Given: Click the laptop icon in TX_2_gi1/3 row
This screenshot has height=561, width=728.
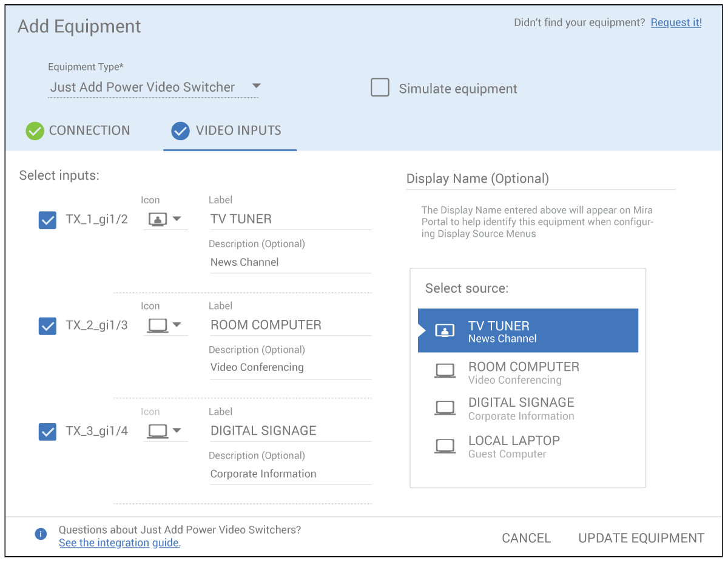Looking at the screenshot, I should tap(158, 325).
